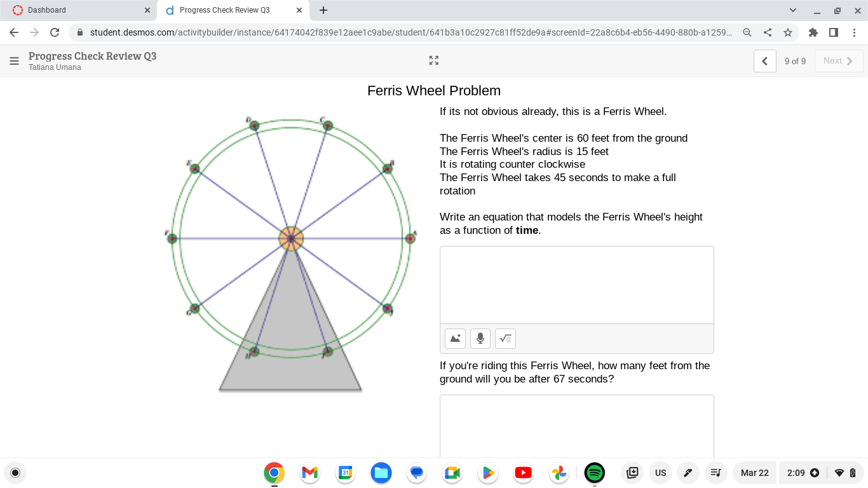Go forward in browser history
Image resolution: width=868 pixels, height=488 pixels.
pyautogui.click(x=34, y=32)
